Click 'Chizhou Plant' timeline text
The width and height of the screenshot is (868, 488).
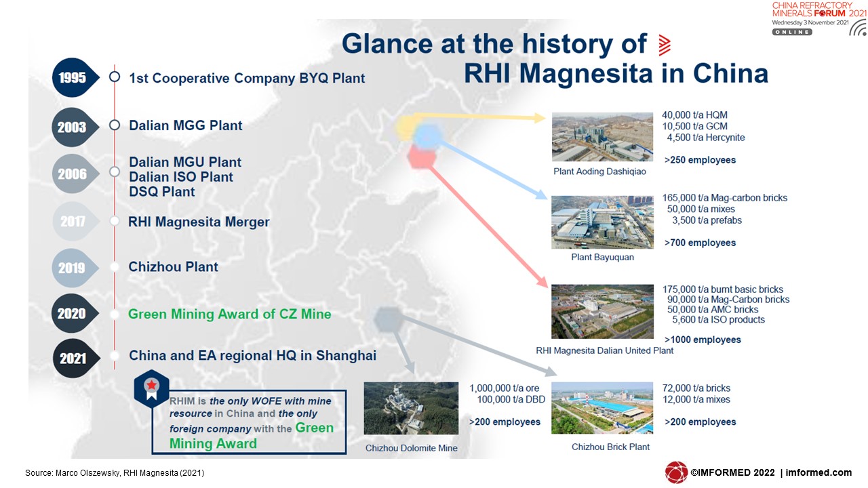(x=174, y=267)
